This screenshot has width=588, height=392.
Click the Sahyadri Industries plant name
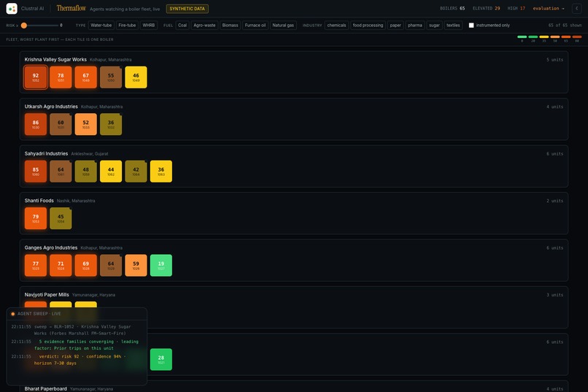(x=46, y=153)
